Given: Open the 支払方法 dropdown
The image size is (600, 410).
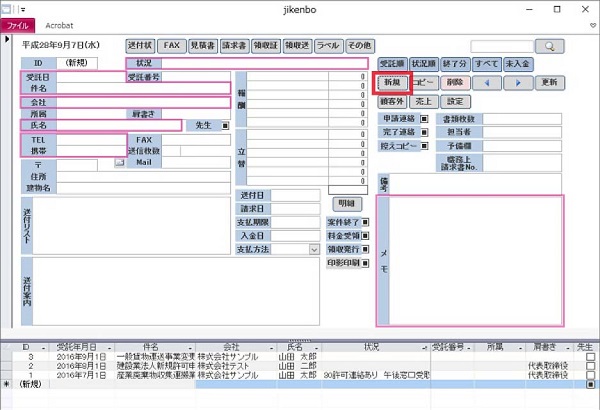Looking at the screenshot, I should [x=314, y=250].
